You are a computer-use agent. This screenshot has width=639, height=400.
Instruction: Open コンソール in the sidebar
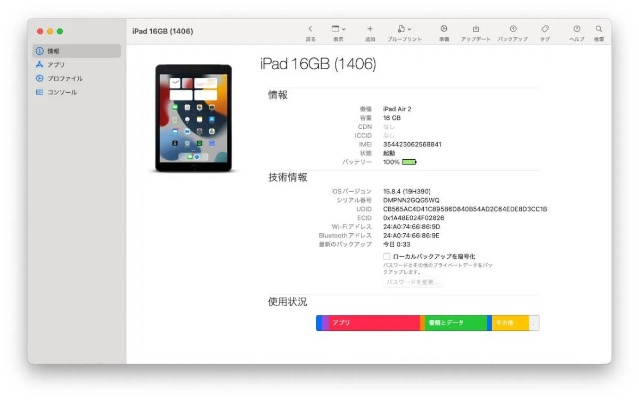pos(77,92)
